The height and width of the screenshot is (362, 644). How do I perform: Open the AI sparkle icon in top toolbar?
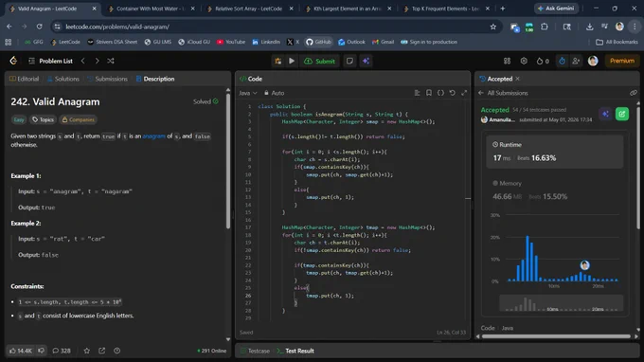(x=366, y=61)
